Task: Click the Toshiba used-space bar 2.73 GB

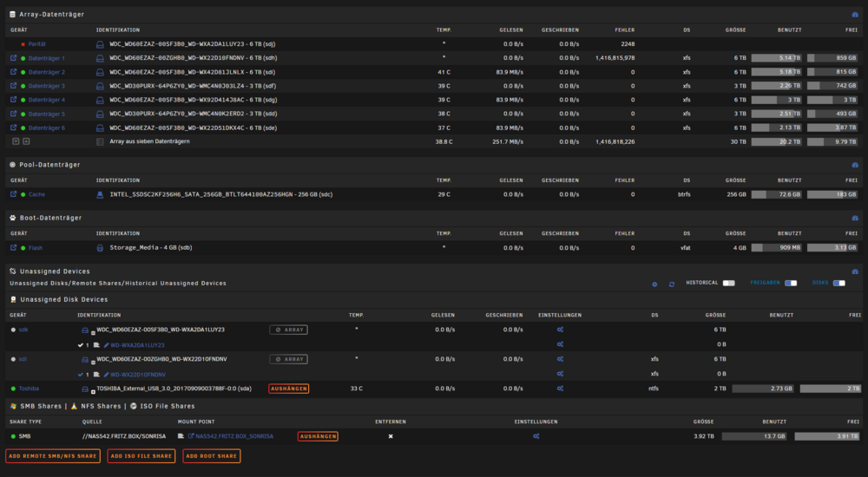Action: tap(763, 389)
